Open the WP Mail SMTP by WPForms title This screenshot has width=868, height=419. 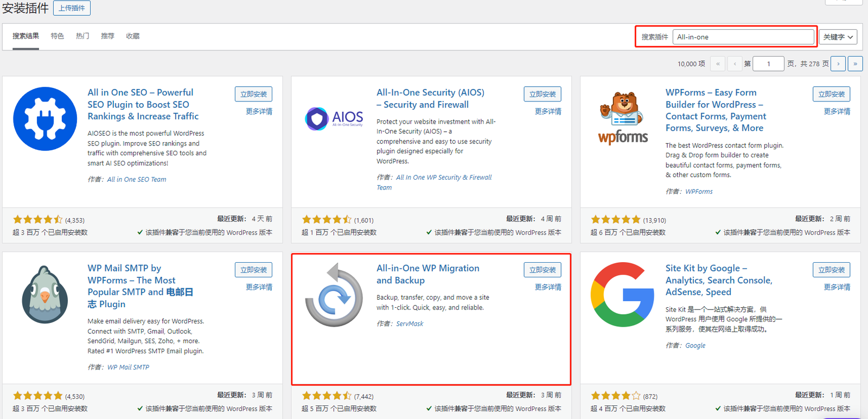click(141, 286)
